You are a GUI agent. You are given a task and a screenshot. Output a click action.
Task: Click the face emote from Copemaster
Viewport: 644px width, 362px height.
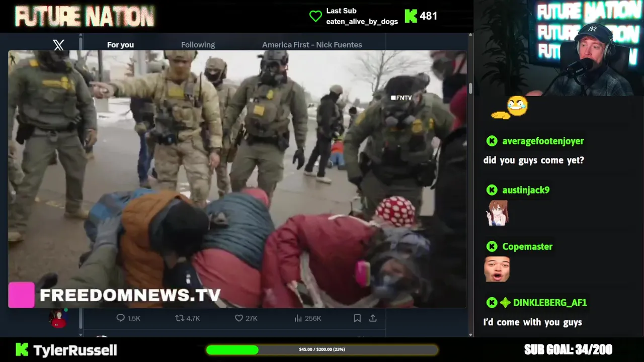(497, 269)
